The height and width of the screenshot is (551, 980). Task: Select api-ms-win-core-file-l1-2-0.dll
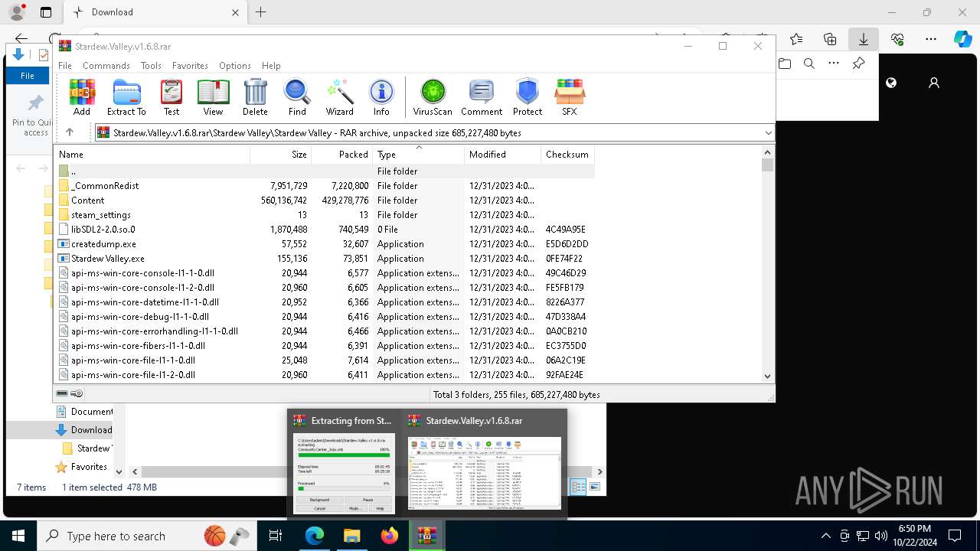(x=325, y=375)
